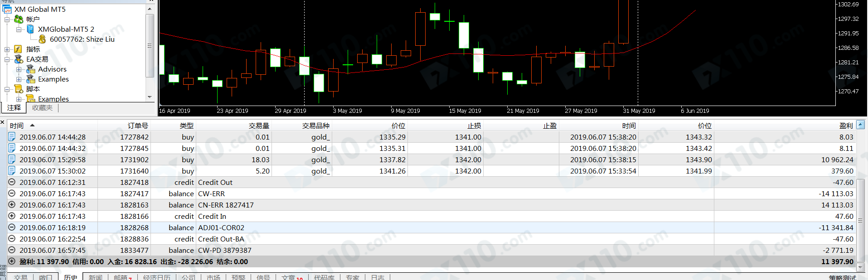Collapse the EA交易 tree node
The height and width of the screenshot is (280, 868).
pos(7,59)
